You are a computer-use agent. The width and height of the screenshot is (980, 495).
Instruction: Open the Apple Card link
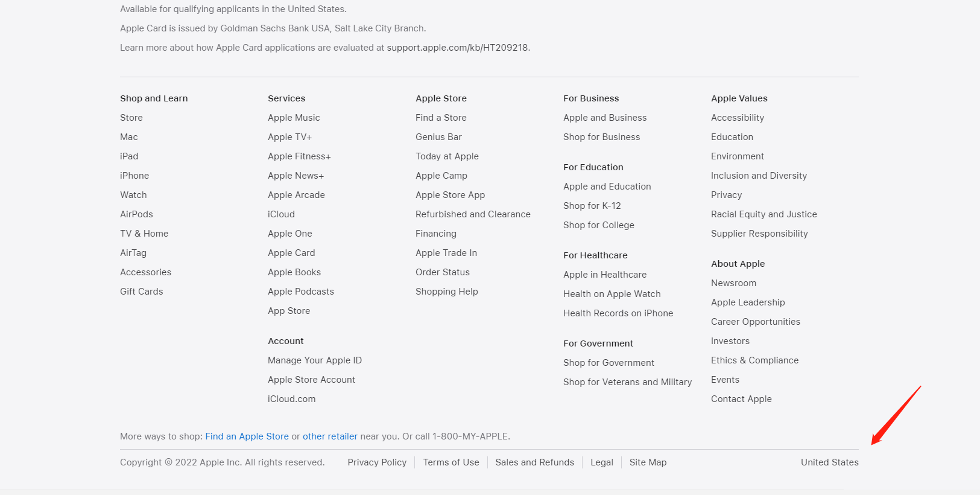point(291,253)
